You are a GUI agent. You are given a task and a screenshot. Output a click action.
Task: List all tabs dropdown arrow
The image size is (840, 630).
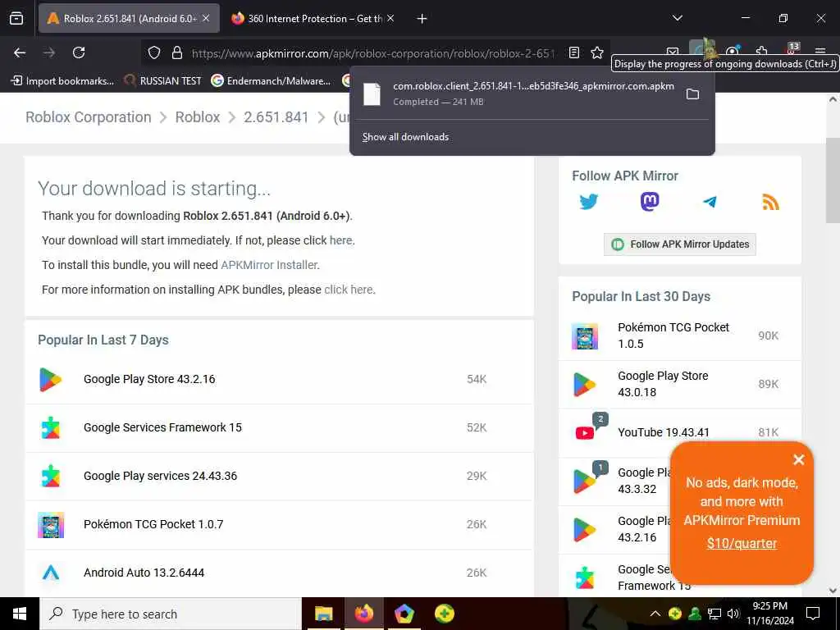click(677, 18)
